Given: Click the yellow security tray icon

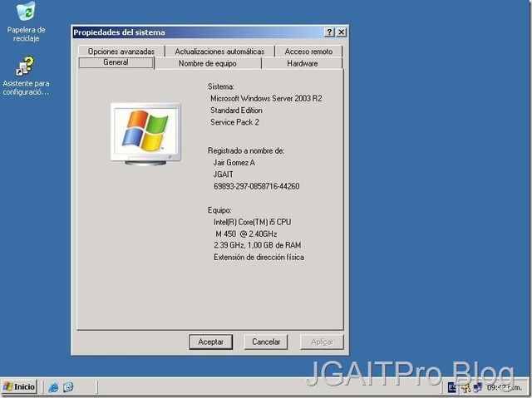Looking at the screenshot, I should click(465, 387).
